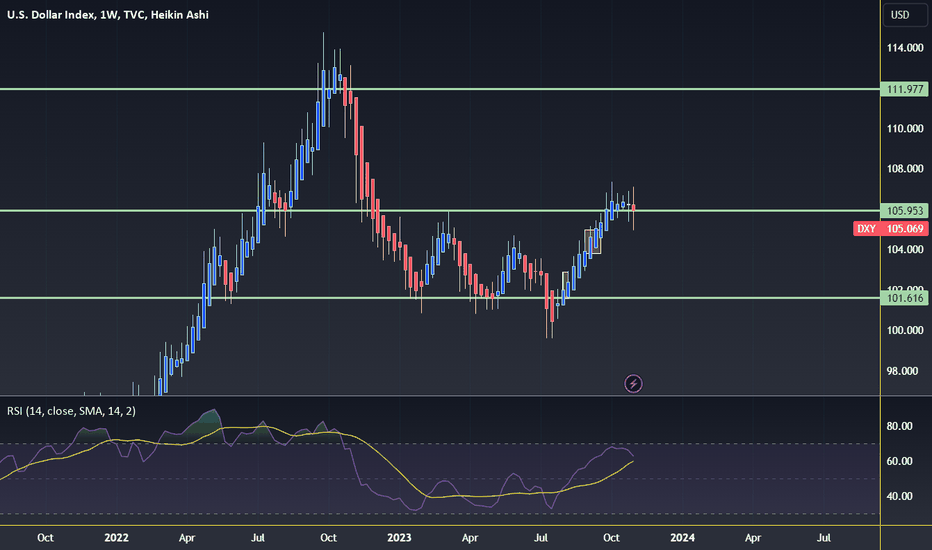Click the lightning bolt event icon
The image size is (932, 550).
[x=633, y=384]
